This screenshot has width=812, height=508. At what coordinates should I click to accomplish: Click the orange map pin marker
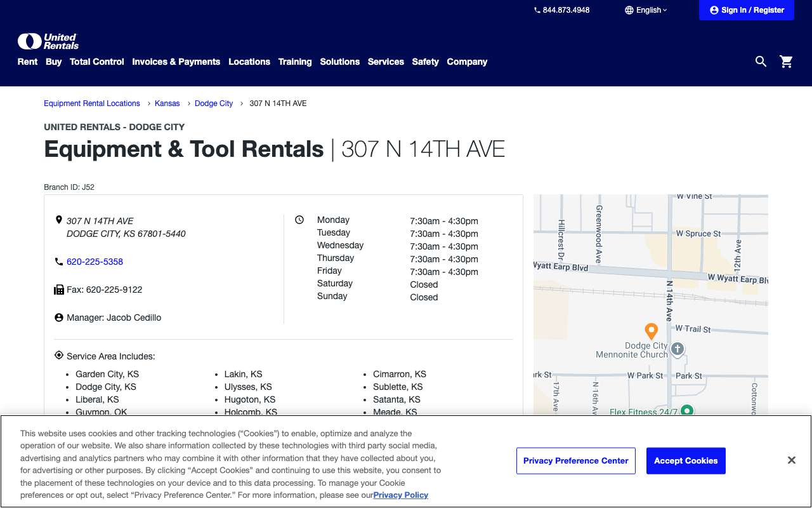click(651, 331)
